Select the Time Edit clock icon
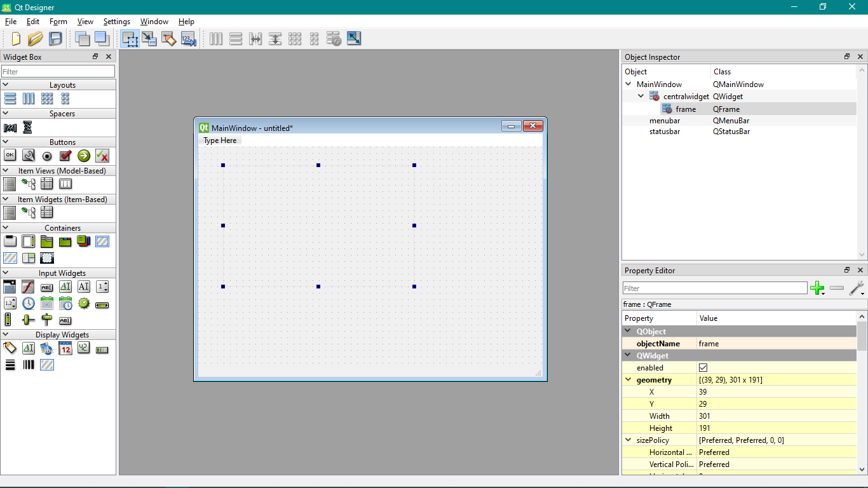 pos(28,304)
